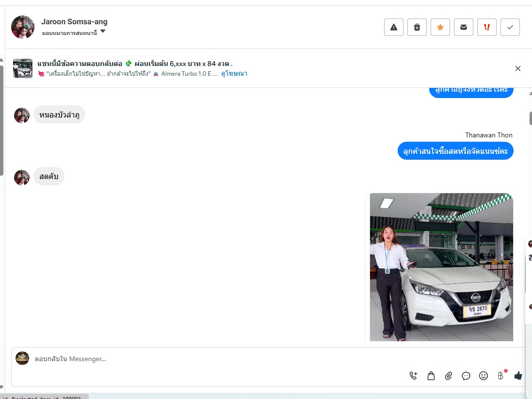
Task: Delete conversation using trash icon
Action: tap(417, 27)
